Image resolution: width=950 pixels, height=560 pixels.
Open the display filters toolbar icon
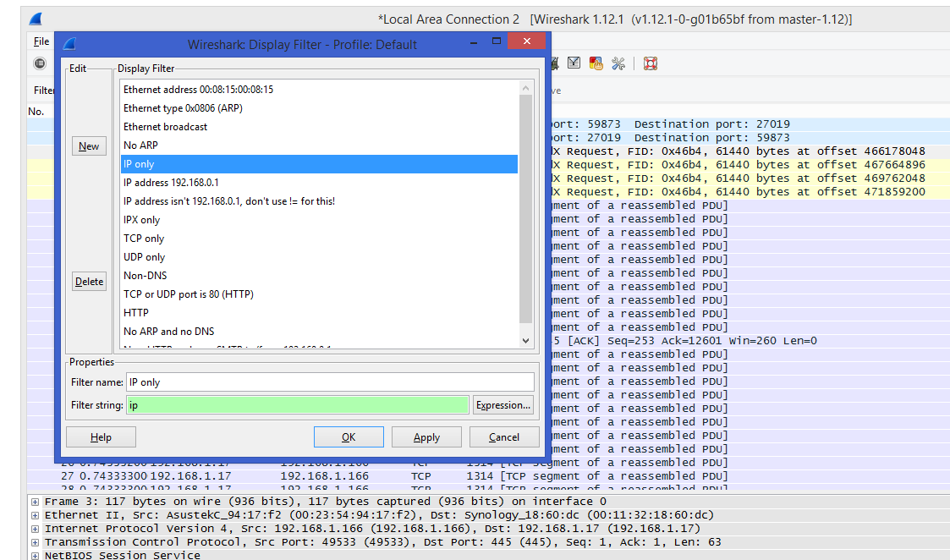574,63
